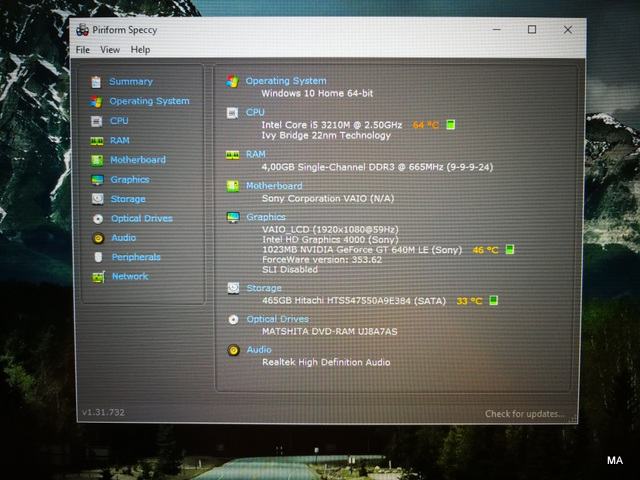Select Summary in the sidebar

(x=131, y=82)
